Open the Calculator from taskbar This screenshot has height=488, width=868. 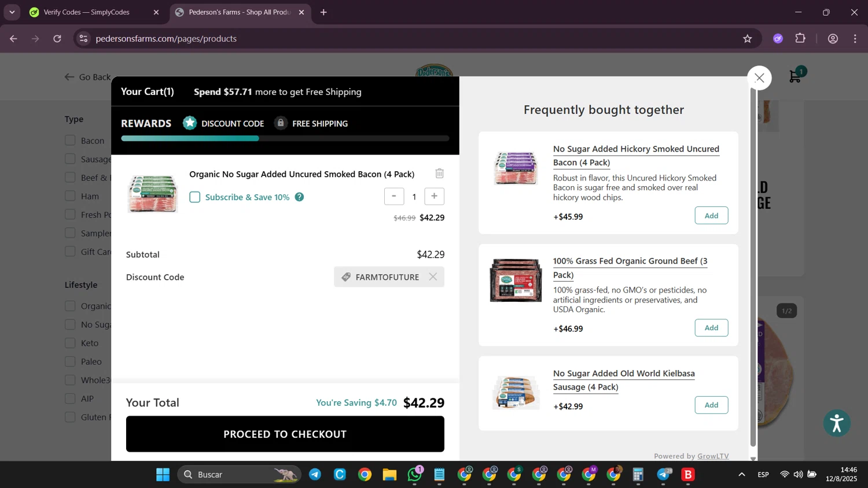(x=638, y=475)
